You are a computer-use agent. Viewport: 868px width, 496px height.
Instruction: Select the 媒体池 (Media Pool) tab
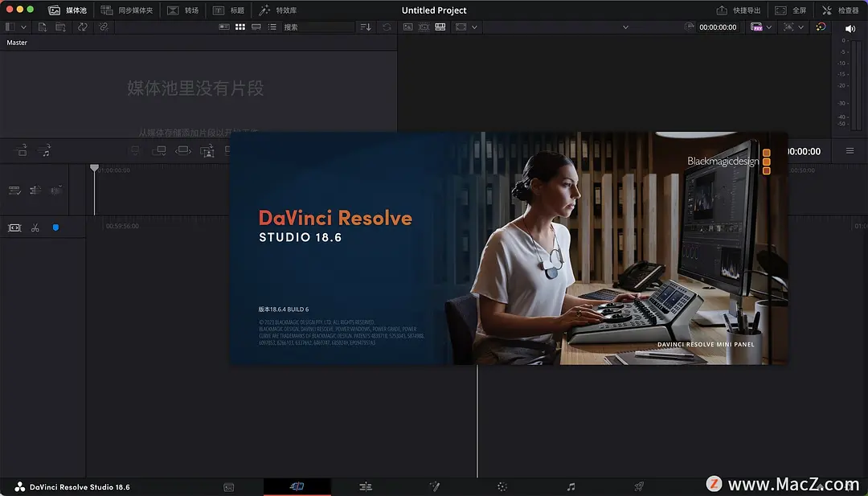click(x=70, y=10)
